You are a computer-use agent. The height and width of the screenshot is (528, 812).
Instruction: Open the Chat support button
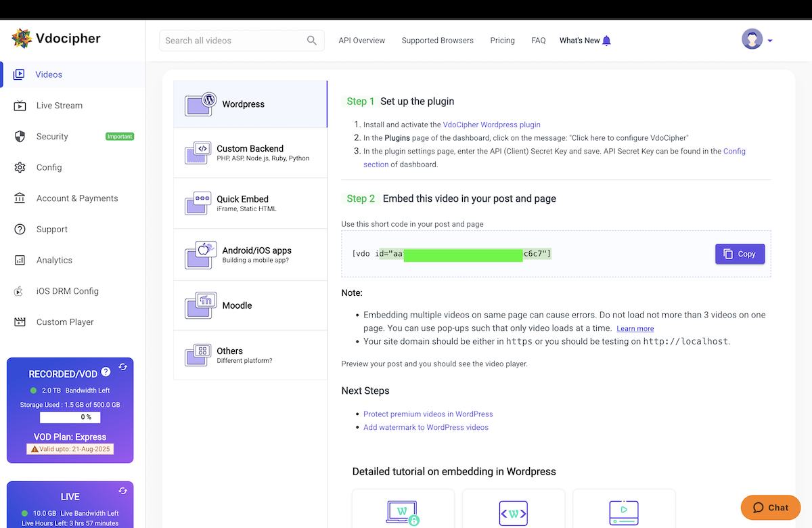(771, 508)
